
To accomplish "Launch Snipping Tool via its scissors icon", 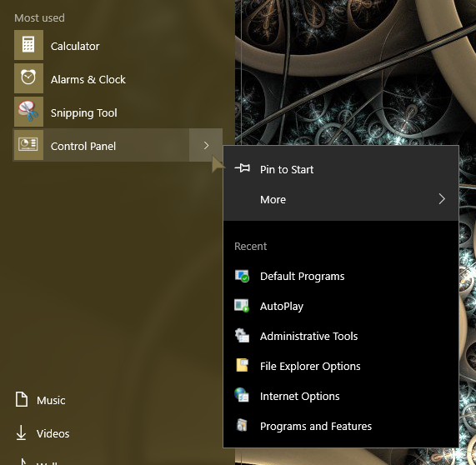I will 28,112.
